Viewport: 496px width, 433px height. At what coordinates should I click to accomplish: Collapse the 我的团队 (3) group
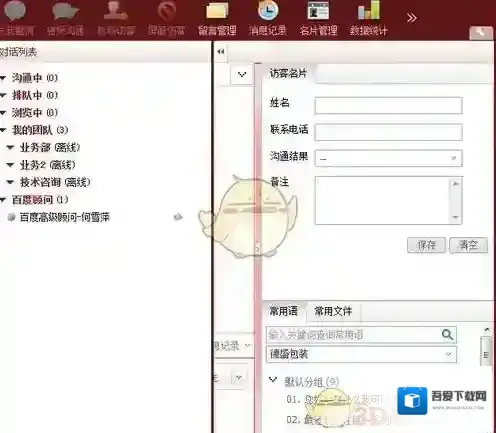click(x=3, y=130)
